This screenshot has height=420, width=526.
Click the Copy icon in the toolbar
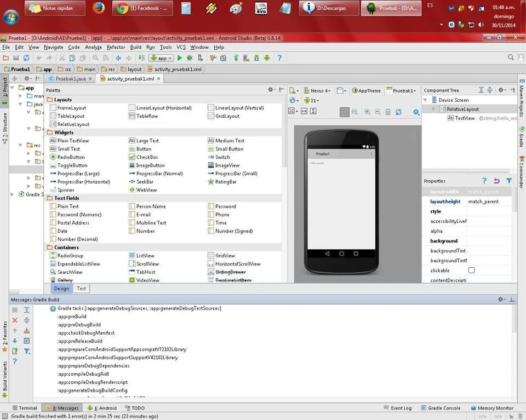coord(72,58)
